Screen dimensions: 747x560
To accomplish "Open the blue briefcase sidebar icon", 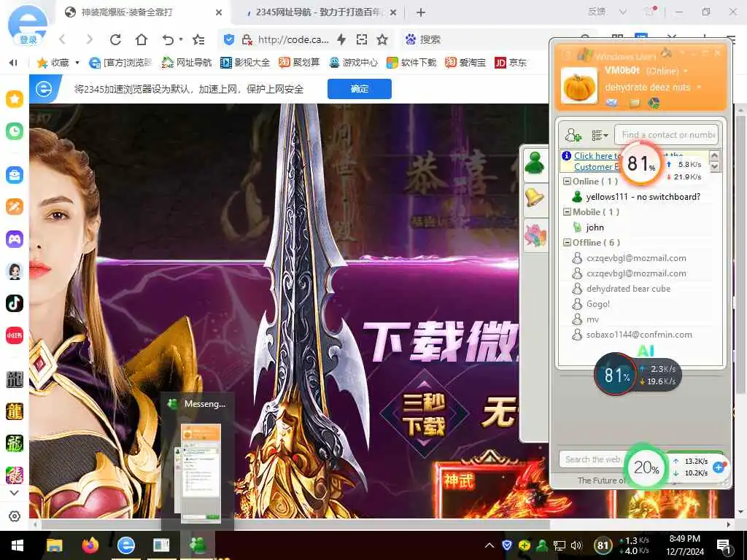I will (15, 175).
